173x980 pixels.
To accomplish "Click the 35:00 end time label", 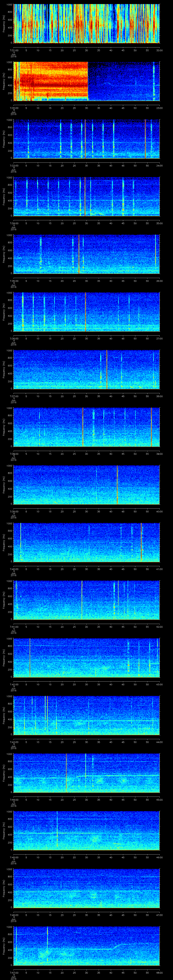I will click(159, 223).
